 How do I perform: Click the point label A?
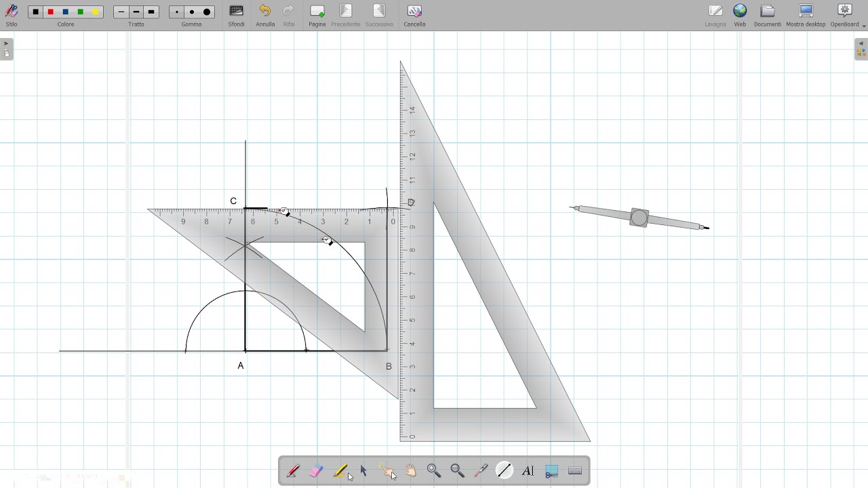pyautogui.click(x=241, y=365)
